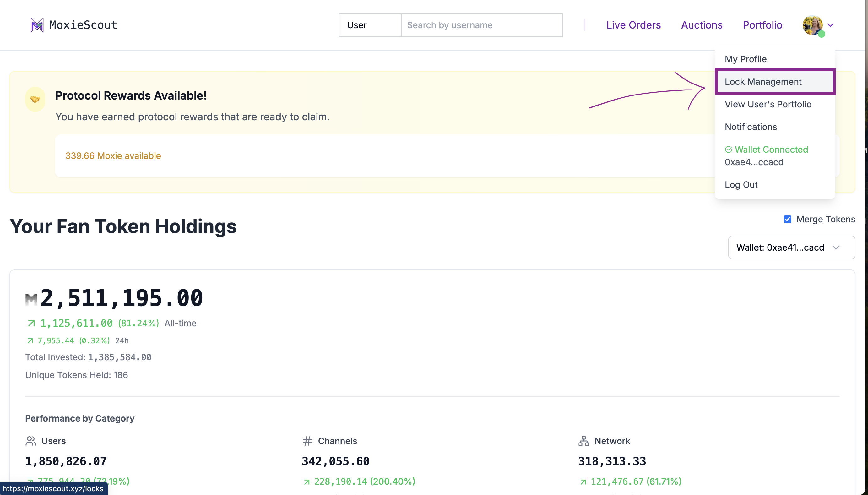Click the Your Fan Token Holdings heading
Screen dimensions: 868x495
(x=123, y=227)
